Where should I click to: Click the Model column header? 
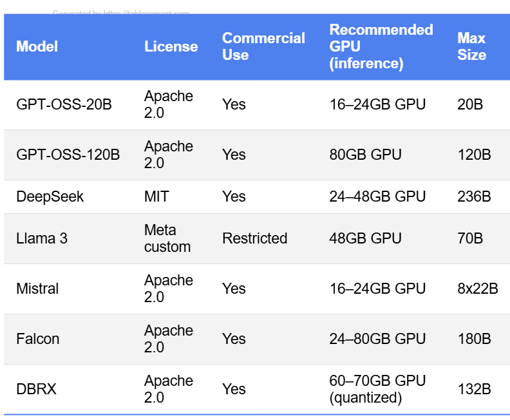coord(37,46)
